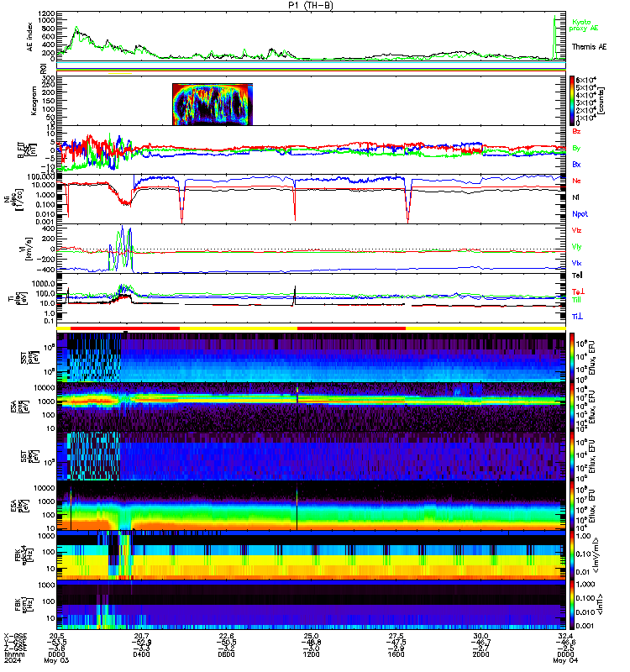
Task: Click the red 'Ne' density legend label
Action: point(576,181)
